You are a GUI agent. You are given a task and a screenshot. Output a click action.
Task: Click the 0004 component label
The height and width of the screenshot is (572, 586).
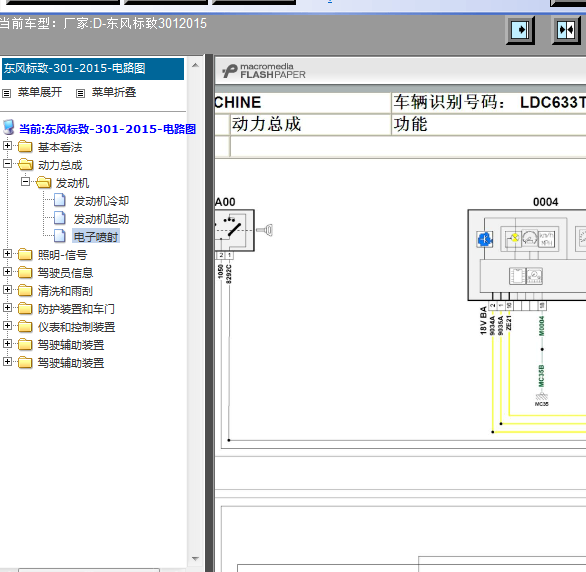click(545, 202)
